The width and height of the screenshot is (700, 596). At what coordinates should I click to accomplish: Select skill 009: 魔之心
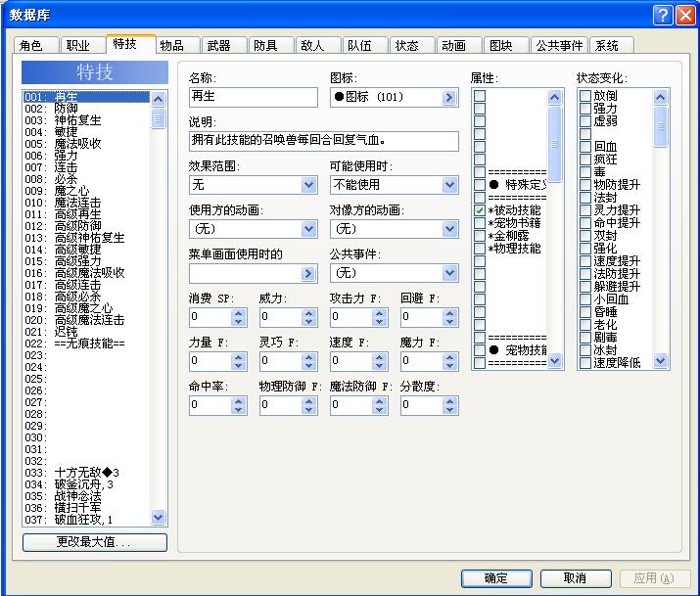click(86, 191)
